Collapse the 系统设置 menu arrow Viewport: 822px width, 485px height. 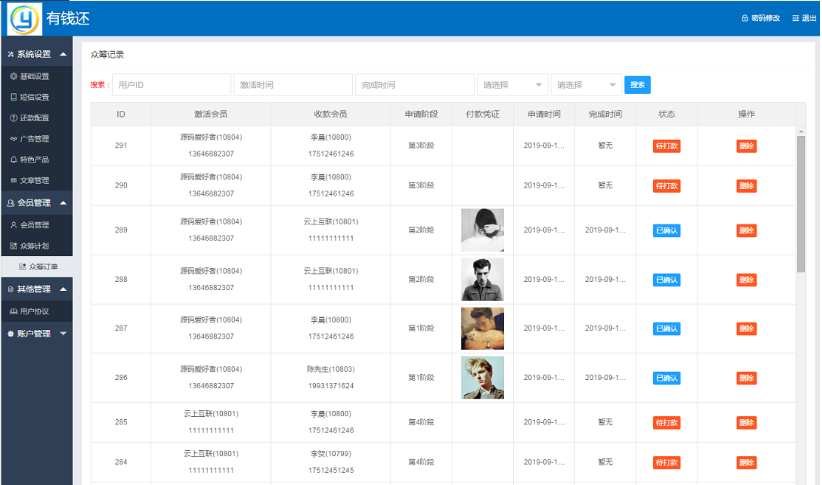click(63, 54)
